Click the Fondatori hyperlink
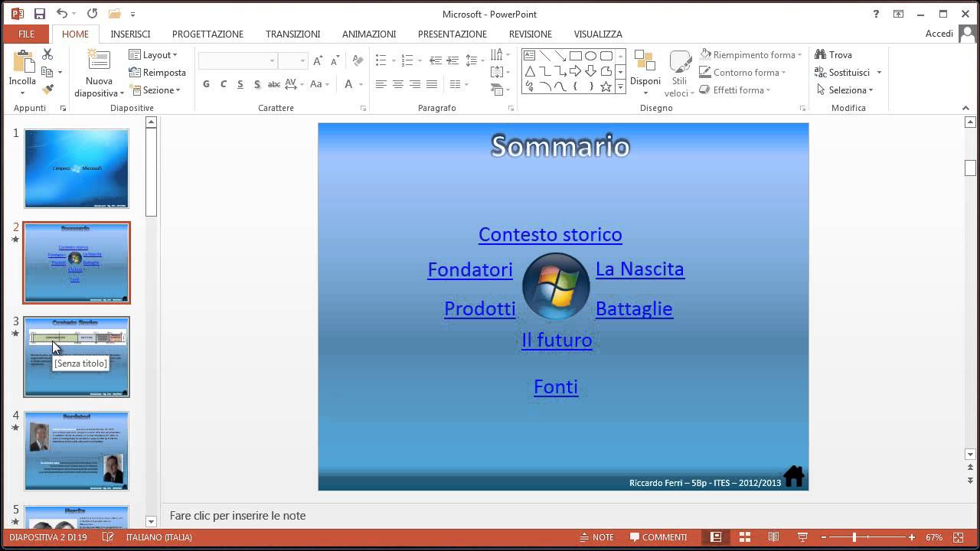 coord(470,269)
